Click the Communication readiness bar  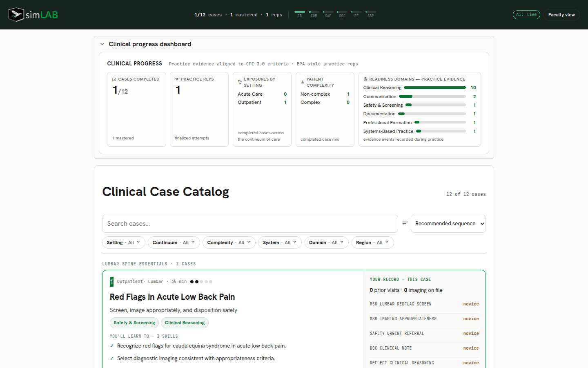pos(432,96)
